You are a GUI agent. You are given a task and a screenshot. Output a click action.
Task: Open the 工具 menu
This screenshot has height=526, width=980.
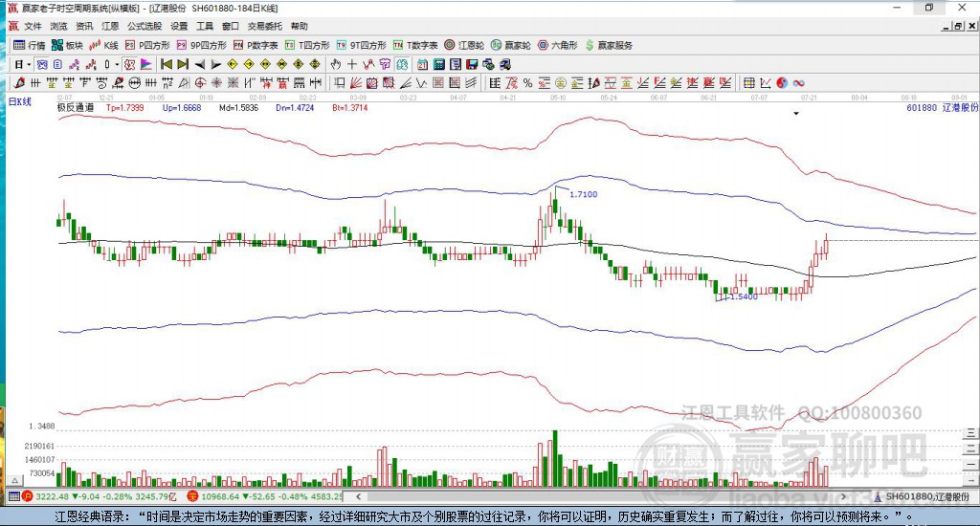(x=205, y=26)
